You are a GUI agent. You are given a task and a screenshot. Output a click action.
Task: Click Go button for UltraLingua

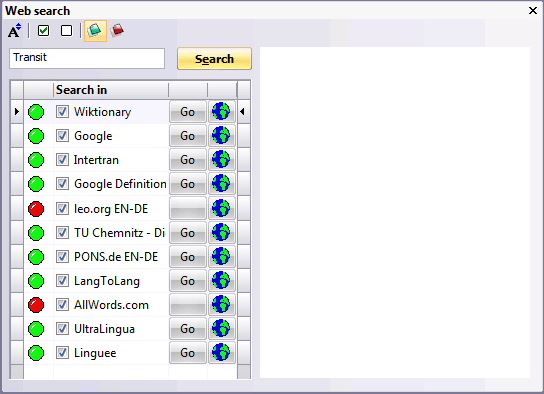[x=188, y=329]
